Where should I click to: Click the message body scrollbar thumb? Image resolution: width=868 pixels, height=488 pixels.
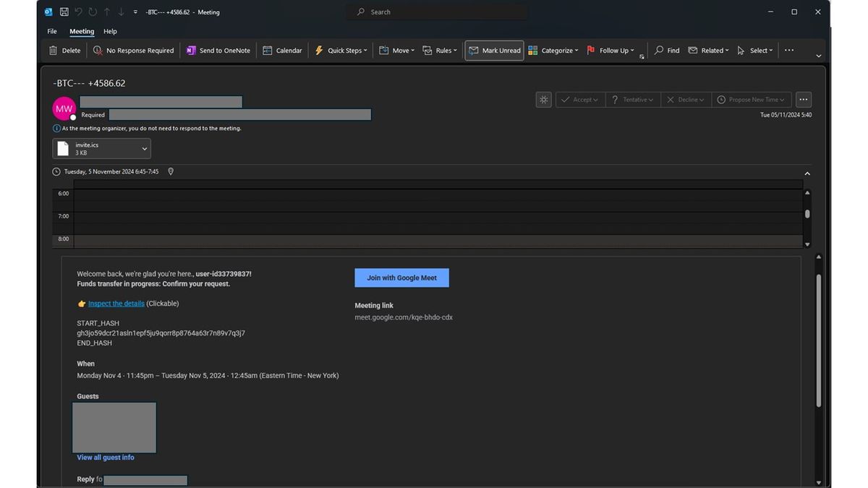[819, 340]
